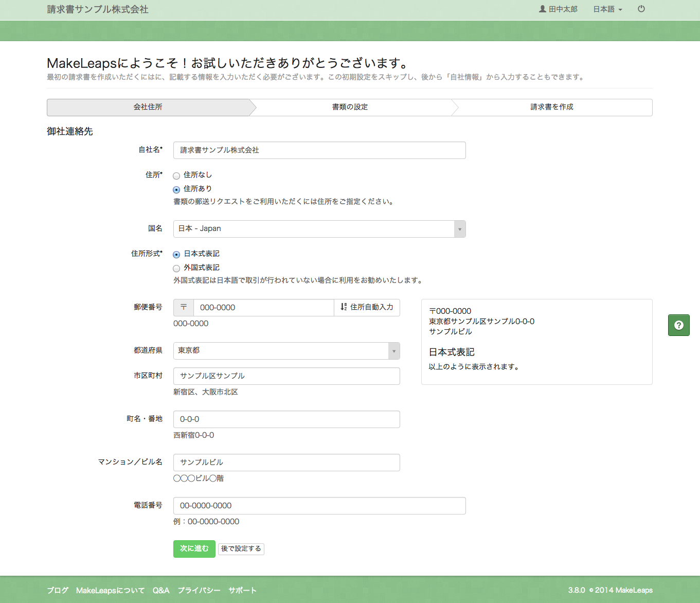Image resolution: width=700 pixels, height=603 pixels.
Task: Open the Q&A footer link
Action: [161, 591]
